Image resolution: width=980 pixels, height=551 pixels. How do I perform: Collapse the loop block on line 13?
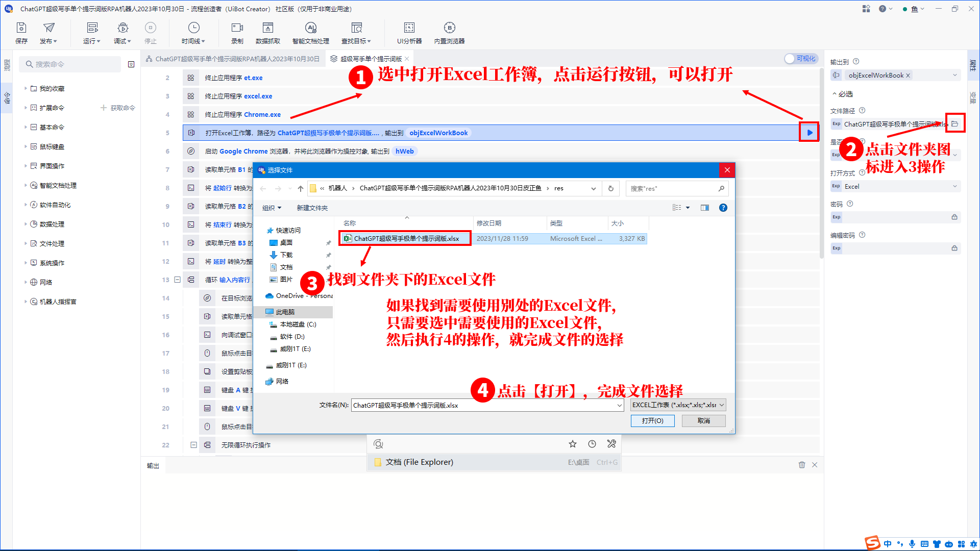[177, 280]
